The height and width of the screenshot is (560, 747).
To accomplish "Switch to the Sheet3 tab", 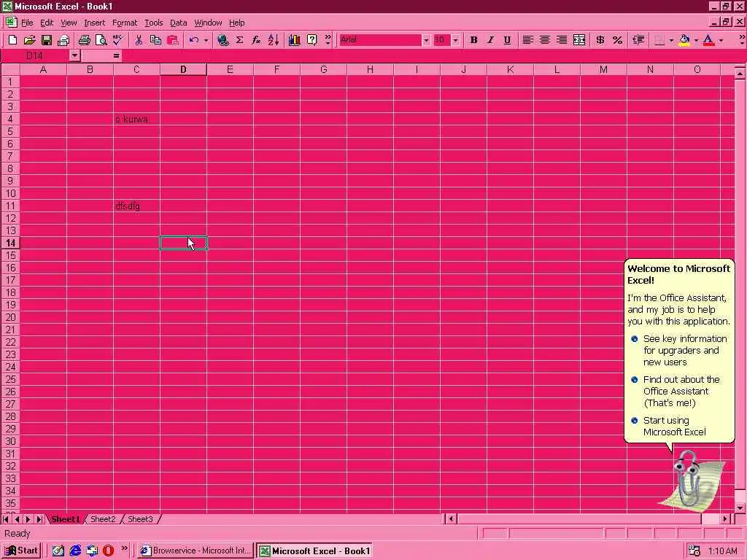I will click(x=140, y=519).
